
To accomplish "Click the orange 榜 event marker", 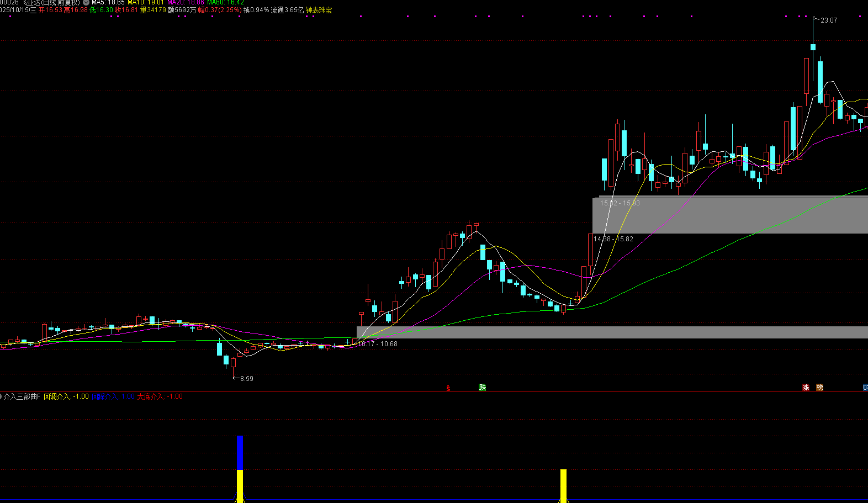I will tap(819, 388).
